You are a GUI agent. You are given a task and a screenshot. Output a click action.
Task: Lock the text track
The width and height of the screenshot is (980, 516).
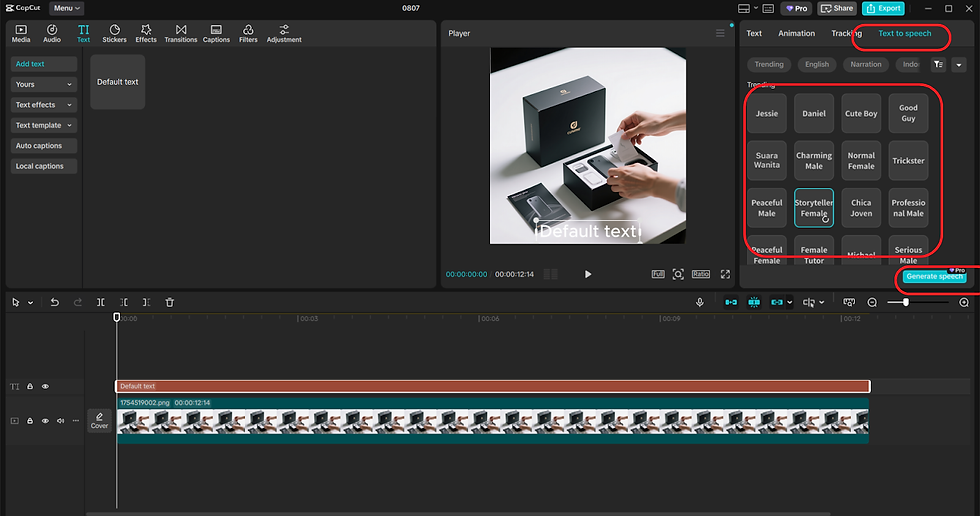(29, 387)
